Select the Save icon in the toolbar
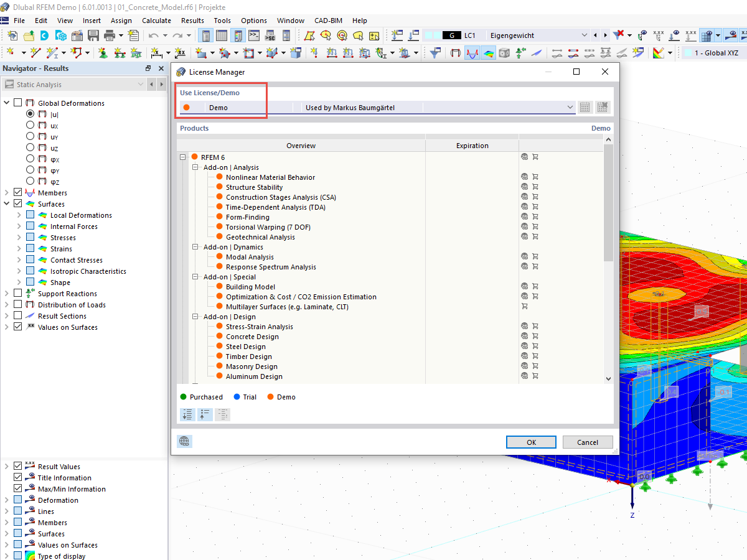 click(94, 35)
